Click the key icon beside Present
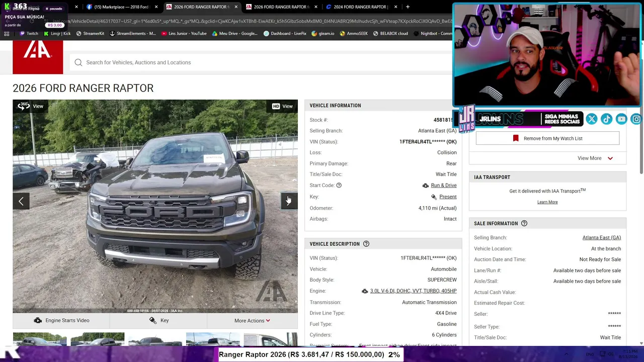644x362 pixels. click(434, 197)
